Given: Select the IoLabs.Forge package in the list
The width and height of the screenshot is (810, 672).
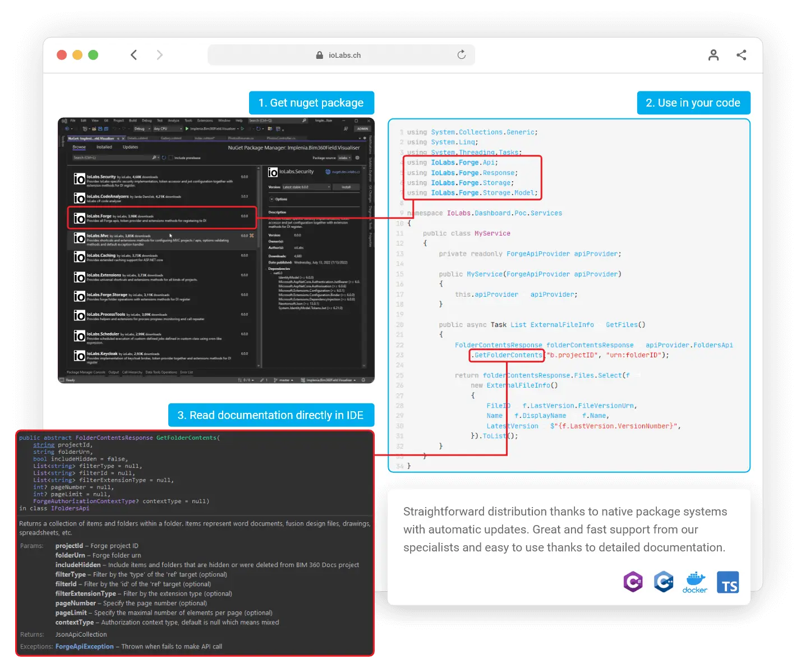Looking at the screenshot, I should point(162,218).
